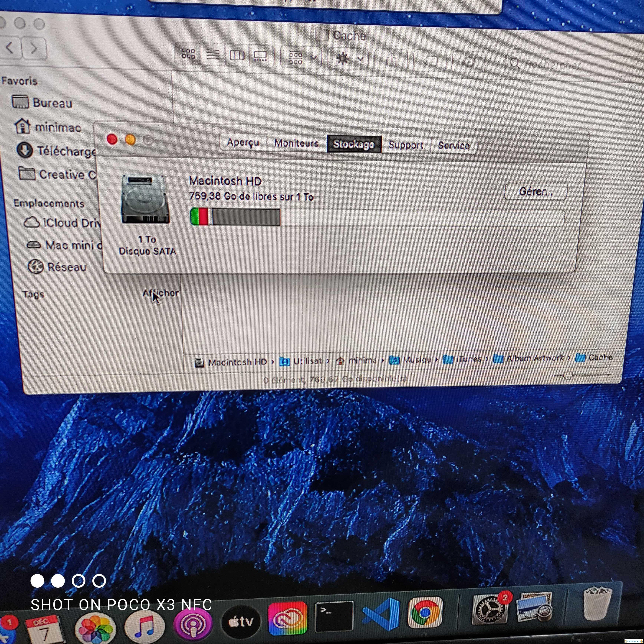644x644 pixels.
Task: Open Visual Studio Code from Dock
Action: click(x=381, y=614)
